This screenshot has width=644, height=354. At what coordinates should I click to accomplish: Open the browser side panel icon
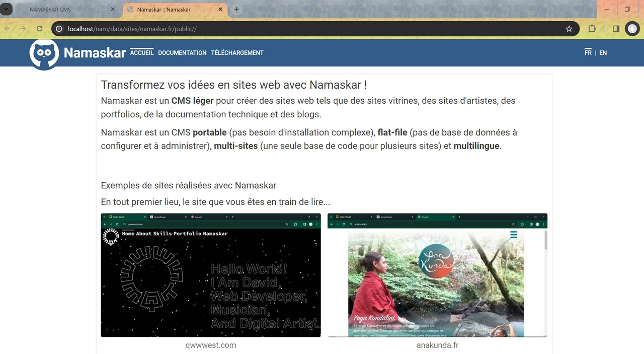click(616, 29)
